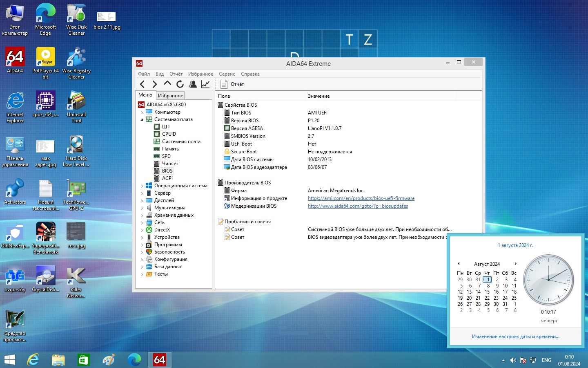Expand the Дисплей tree node
Screen dimensions: 588x368
142,201
